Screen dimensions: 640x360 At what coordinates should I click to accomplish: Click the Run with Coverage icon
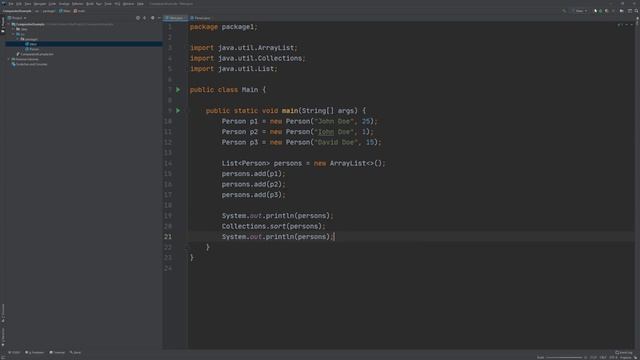(607, 11)
